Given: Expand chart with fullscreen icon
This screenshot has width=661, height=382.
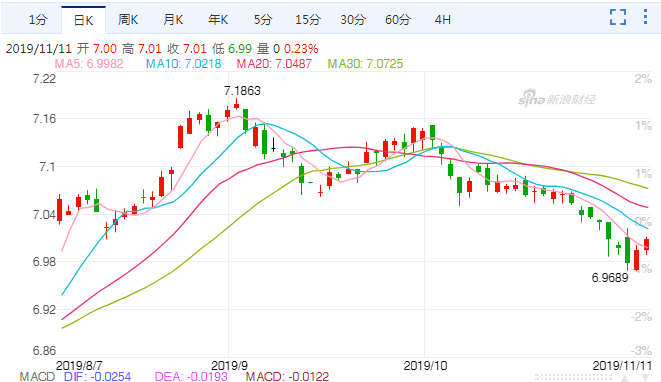Looking at the screenshot, I should [x=618, y=17].
